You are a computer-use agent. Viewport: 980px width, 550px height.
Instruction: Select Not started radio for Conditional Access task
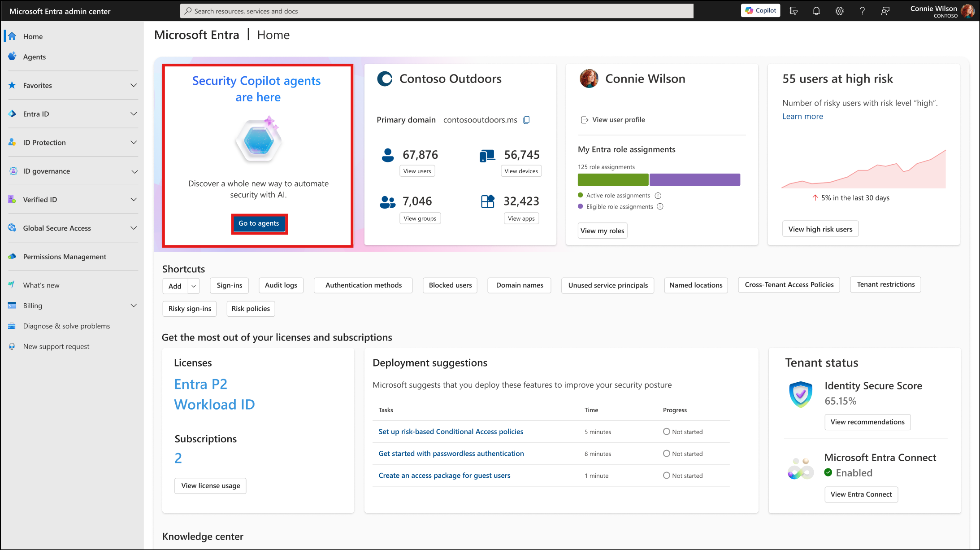click(667, 432)
